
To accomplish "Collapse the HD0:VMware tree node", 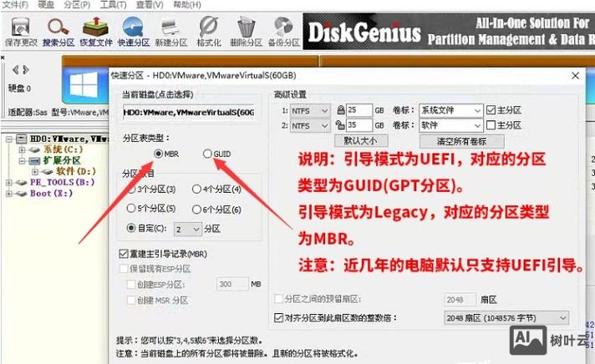I will [9, 139].
